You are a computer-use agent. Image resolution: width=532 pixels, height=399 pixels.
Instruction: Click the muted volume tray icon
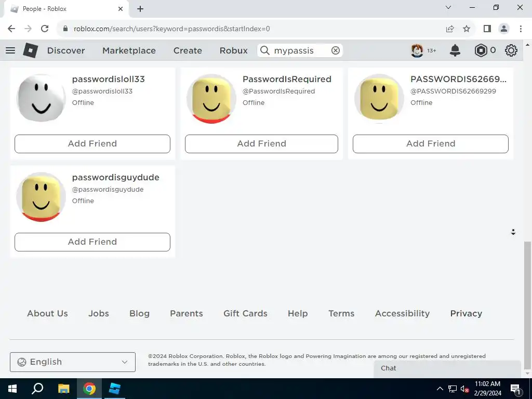[x=464, y=389]
